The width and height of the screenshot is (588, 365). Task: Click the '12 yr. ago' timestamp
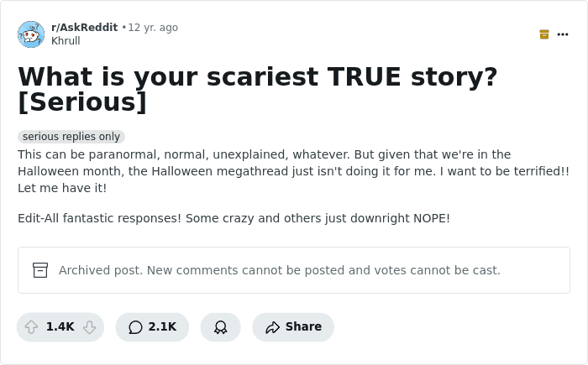coord(153,28)
